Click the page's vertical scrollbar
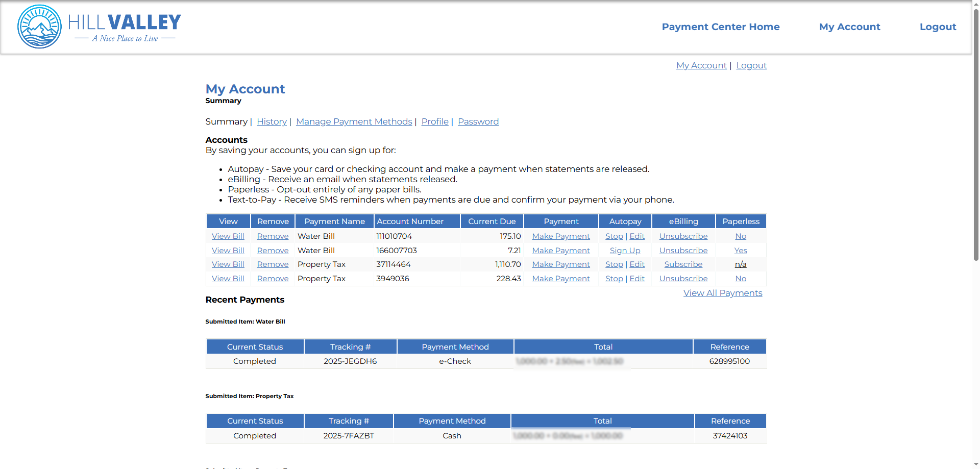The height and width of the screenshot is (469, 980). 976,134
